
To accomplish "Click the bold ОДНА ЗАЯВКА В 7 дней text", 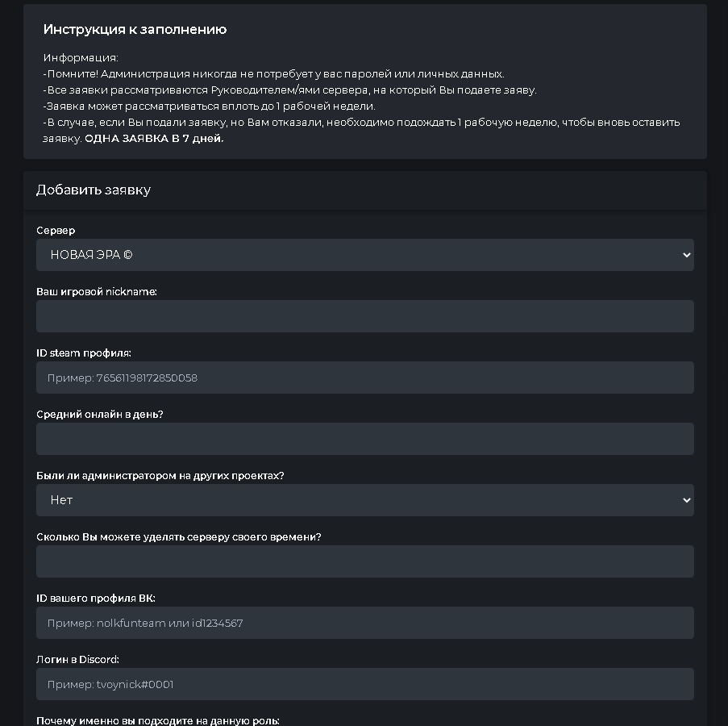I will [x=154, y=139].
